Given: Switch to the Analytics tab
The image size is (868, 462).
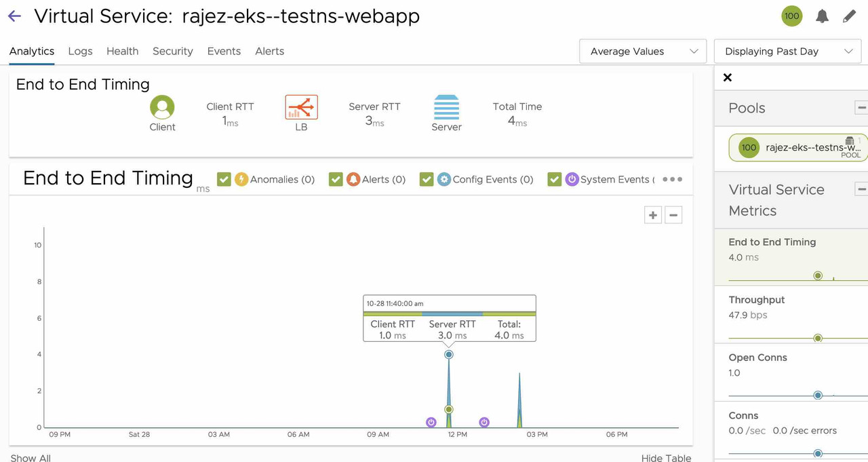Looking at the screenshot, I should [32, 51].
